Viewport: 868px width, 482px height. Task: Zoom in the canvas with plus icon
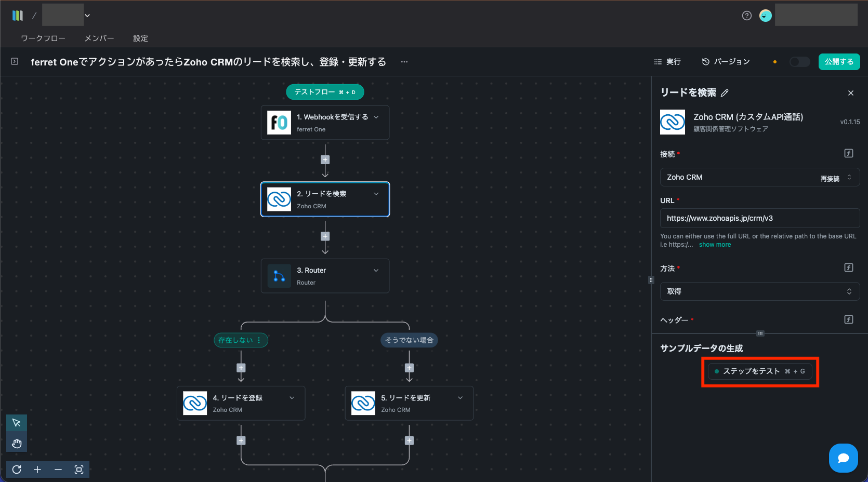pyautogui.click(x=37, y=470)
